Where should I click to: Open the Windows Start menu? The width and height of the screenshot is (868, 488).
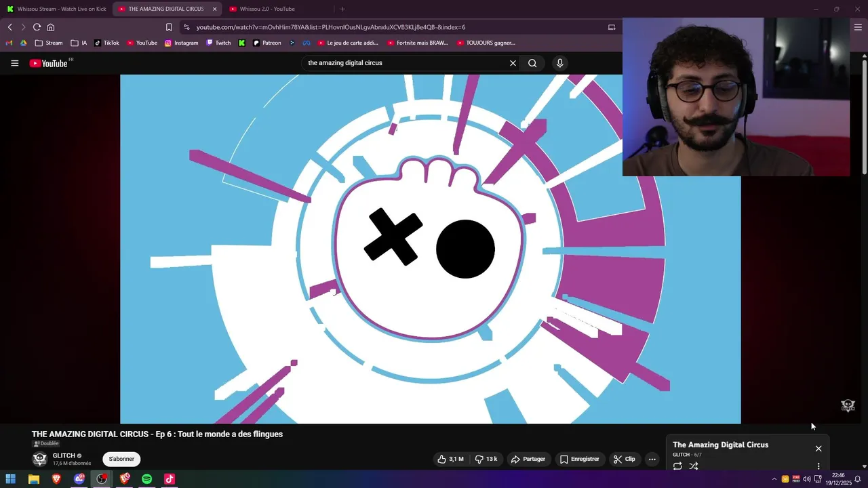(x=11, y=479)
